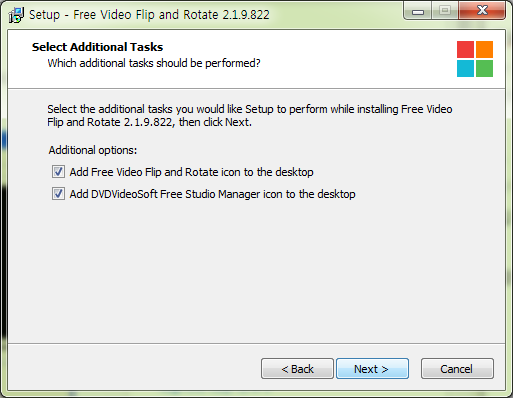Proceed with the Next button
513x398 pixels.
[x=372, y=369]
